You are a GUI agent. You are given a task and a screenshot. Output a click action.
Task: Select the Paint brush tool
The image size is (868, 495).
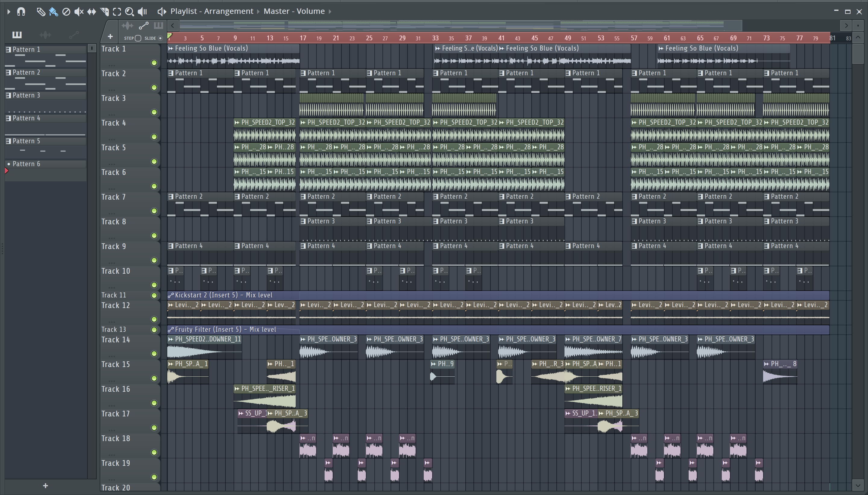coord(53,12)
